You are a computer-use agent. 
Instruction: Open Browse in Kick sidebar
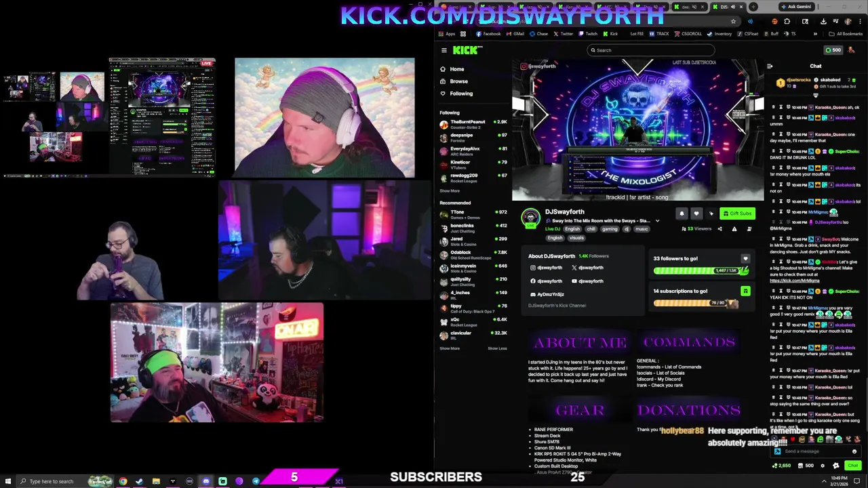point(458,81)
